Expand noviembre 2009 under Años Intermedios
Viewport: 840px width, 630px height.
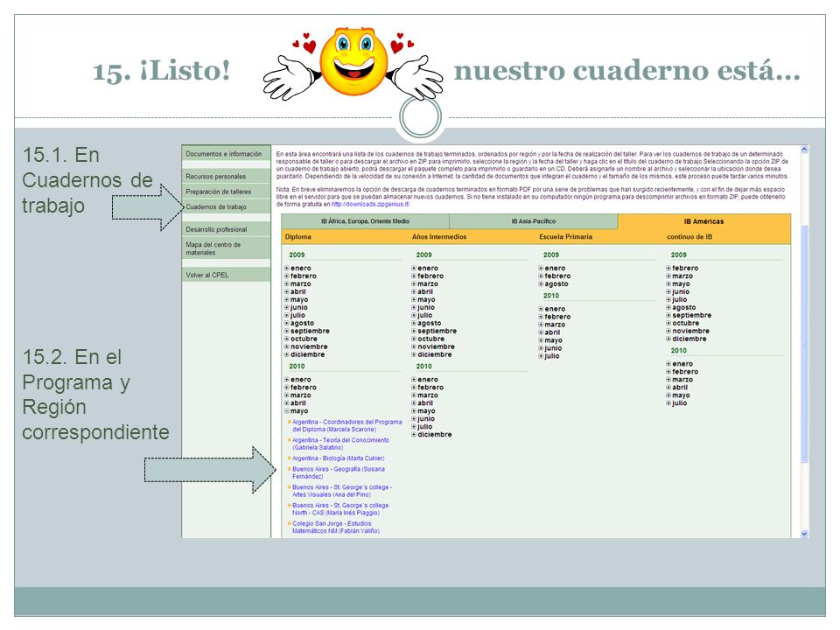[x=414, y=346]
